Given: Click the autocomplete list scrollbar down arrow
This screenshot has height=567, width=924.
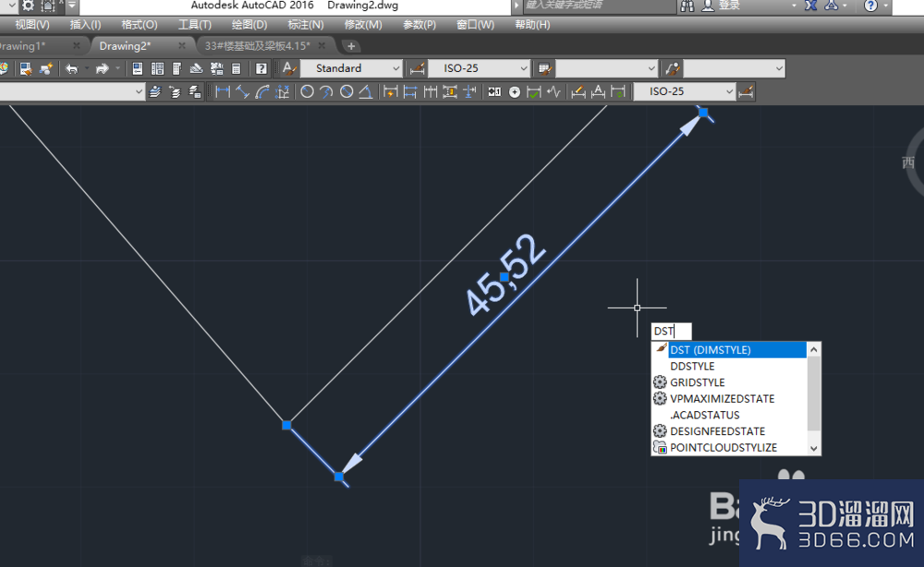Looking at the screenshot, I should [x=814, y=448].
